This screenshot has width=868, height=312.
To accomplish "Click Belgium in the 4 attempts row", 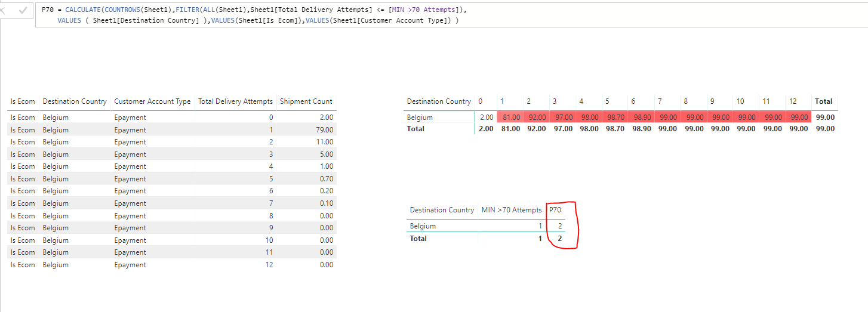I will [56, 166].
